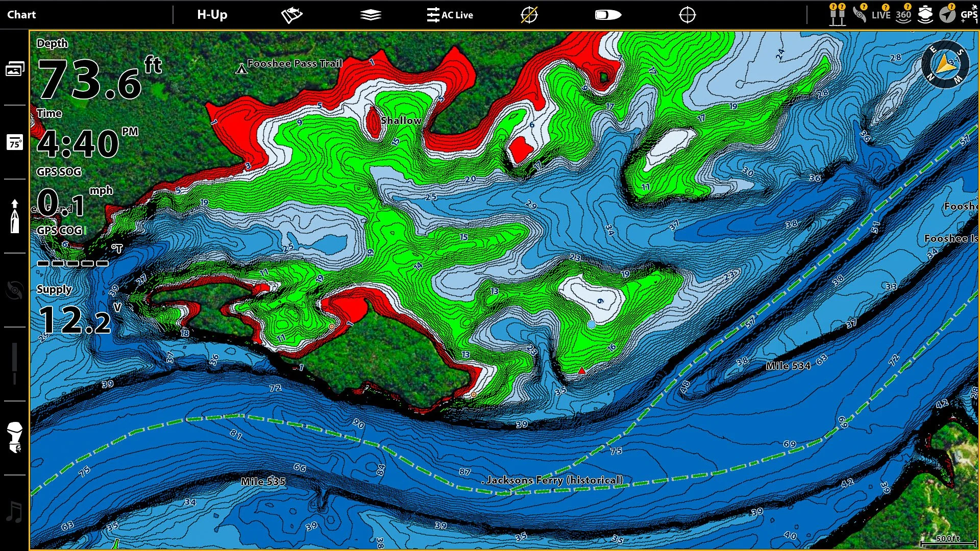Click the GPS status indicator
This screenshot has height=551, width=980.
[x=969, y=14]
